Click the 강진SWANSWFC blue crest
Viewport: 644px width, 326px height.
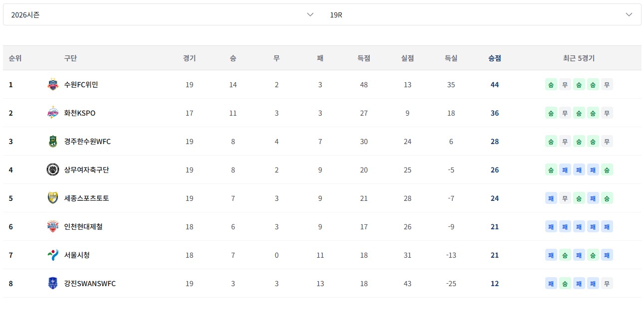[53, 284]
